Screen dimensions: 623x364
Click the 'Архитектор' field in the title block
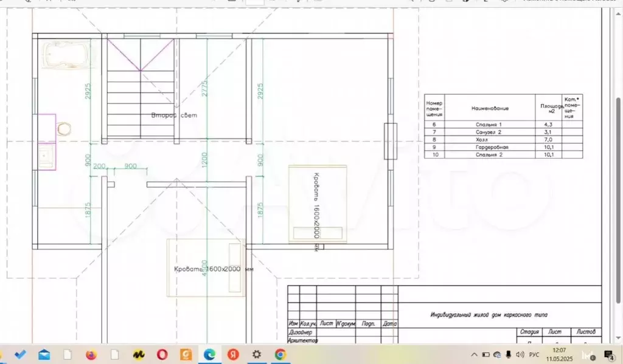pos(303,340)
